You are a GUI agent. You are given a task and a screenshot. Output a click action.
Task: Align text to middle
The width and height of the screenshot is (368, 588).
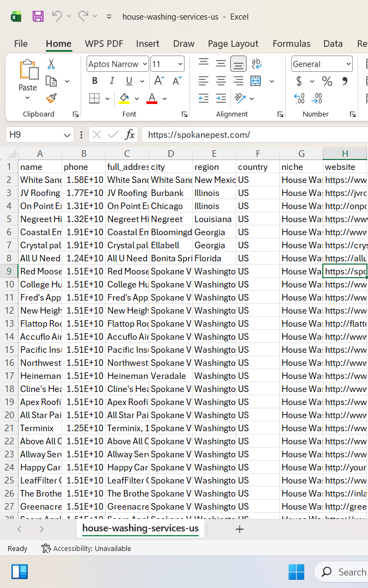[x=221, y=64]
